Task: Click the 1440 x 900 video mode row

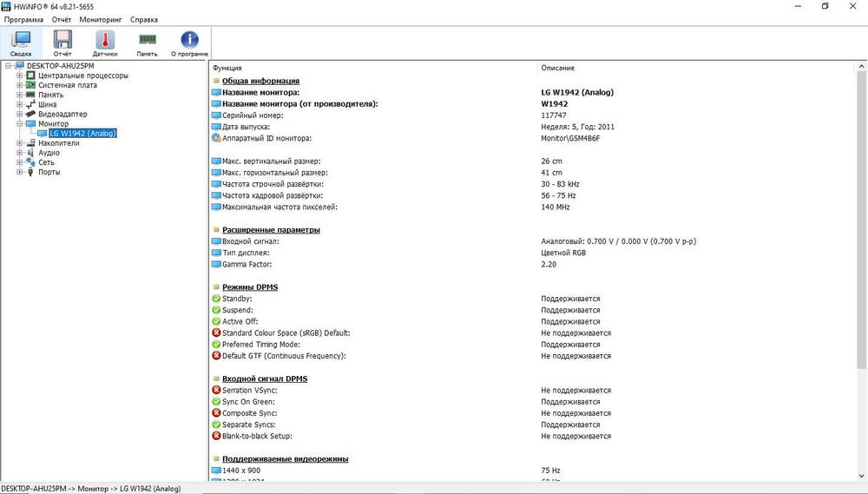Action: (x=240, y=471)
